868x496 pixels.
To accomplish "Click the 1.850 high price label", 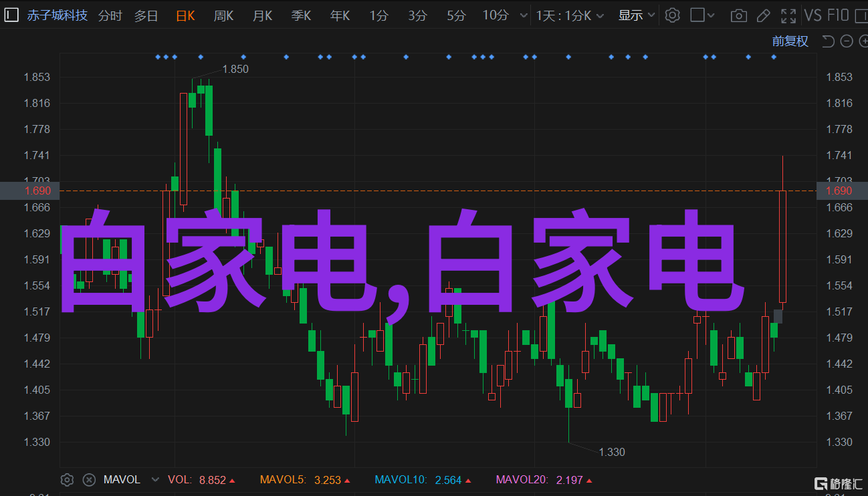I will pyautogui.click(x=235, y=69).
